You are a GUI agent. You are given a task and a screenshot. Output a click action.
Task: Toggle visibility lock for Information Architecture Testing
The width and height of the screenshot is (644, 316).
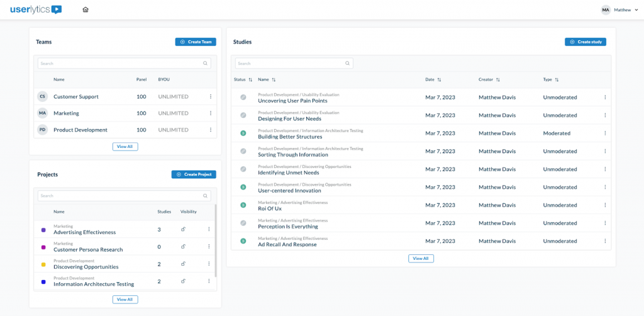(x=183, y=282)
